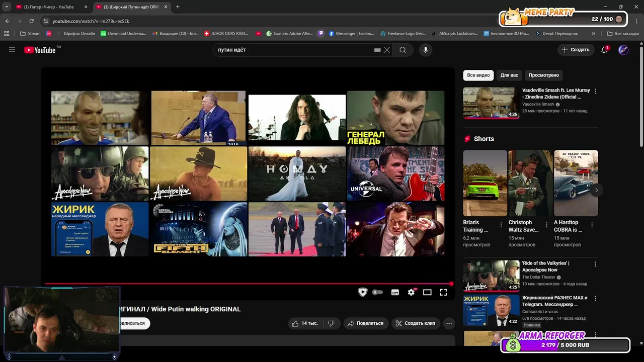The height and width of the screenshot is (362, 644).
Task: Open the account avatar menu
Action: pyautogui.click(x=623, y=50)
